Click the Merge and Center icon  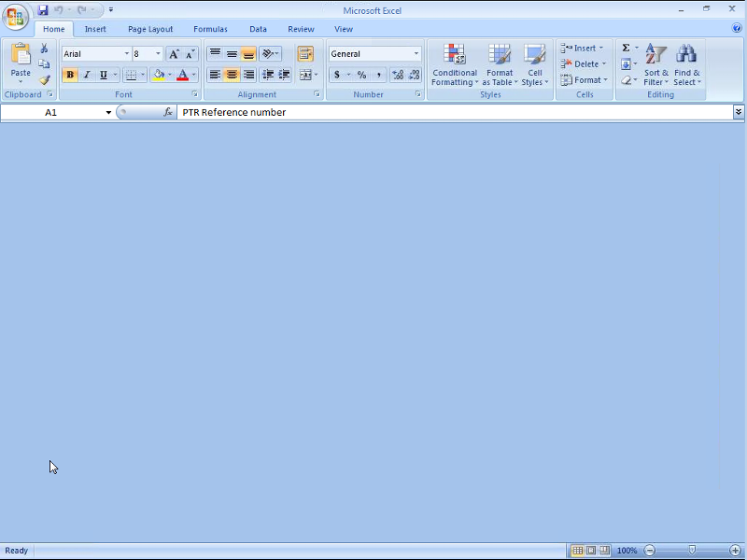coord(305,75)
